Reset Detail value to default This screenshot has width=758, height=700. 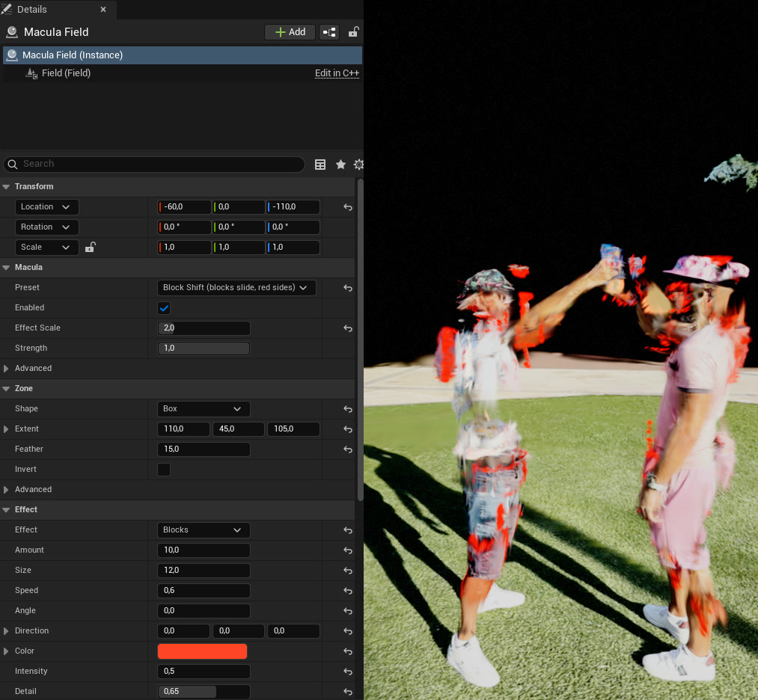tap(348, 693)
